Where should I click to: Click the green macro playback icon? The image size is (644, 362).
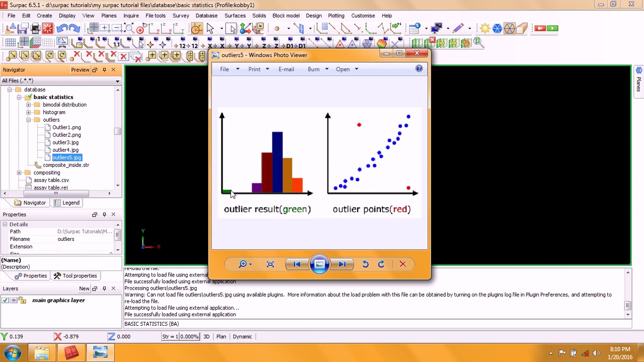pos(552,29)
